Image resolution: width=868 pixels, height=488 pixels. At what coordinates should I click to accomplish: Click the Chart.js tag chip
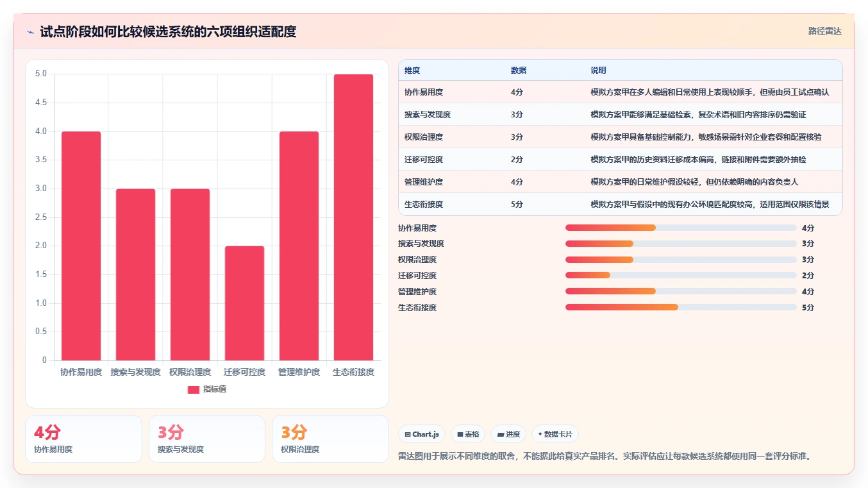click(x=422, y=434)
